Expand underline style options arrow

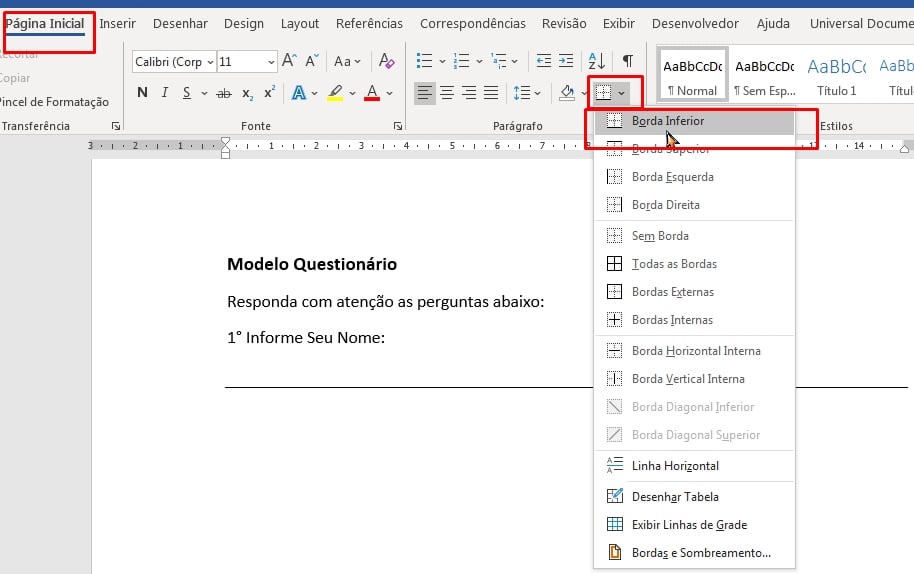click(x=204, y=93)
